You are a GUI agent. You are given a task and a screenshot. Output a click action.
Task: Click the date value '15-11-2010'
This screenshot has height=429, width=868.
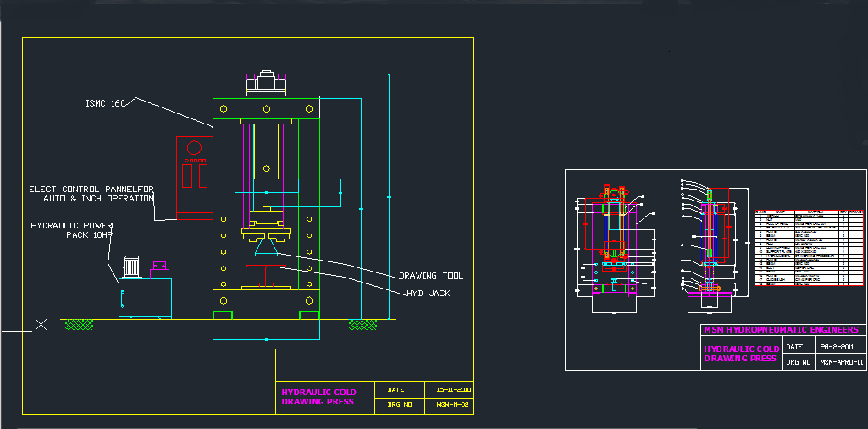pyautogui.click(x=453, y=390)
